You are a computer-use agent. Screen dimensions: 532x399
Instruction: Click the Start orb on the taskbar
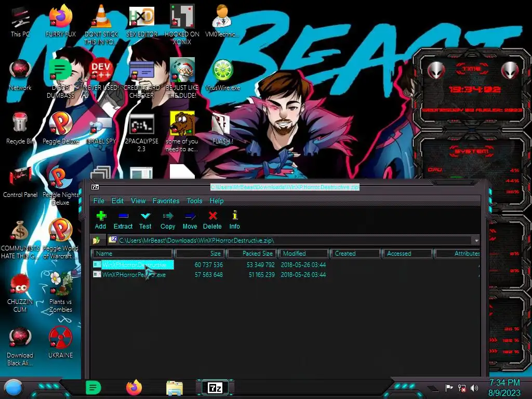[x=14, y=388]
